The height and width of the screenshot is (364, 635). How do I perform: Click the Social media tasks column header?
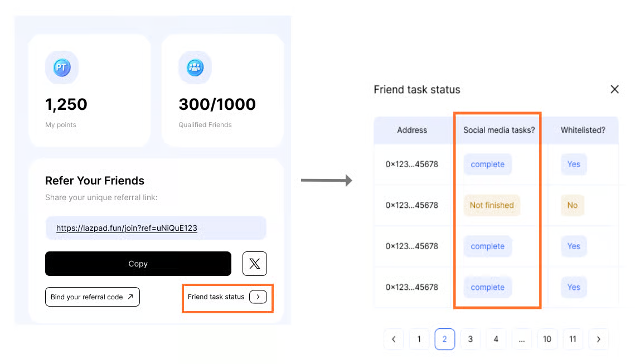coord(499,130)
